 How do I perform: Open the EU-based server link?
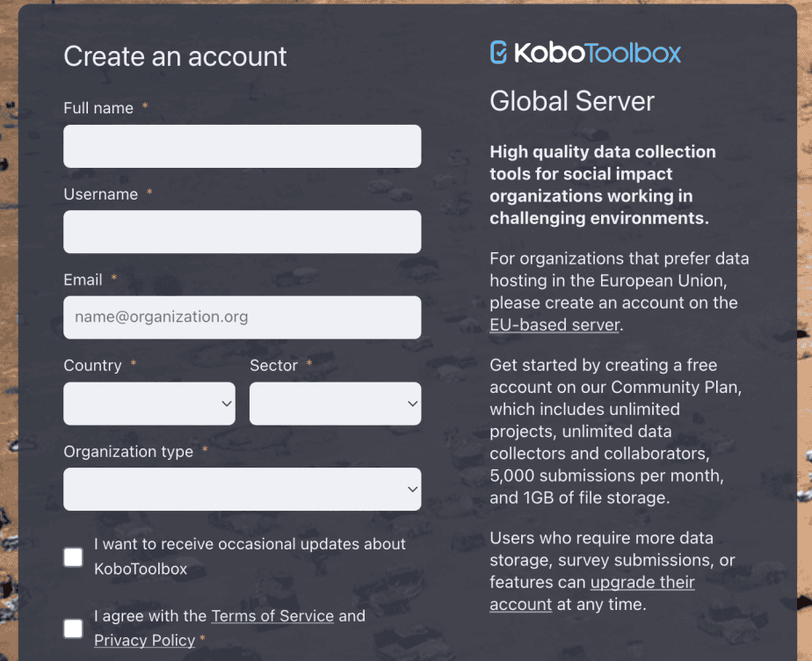555,325
